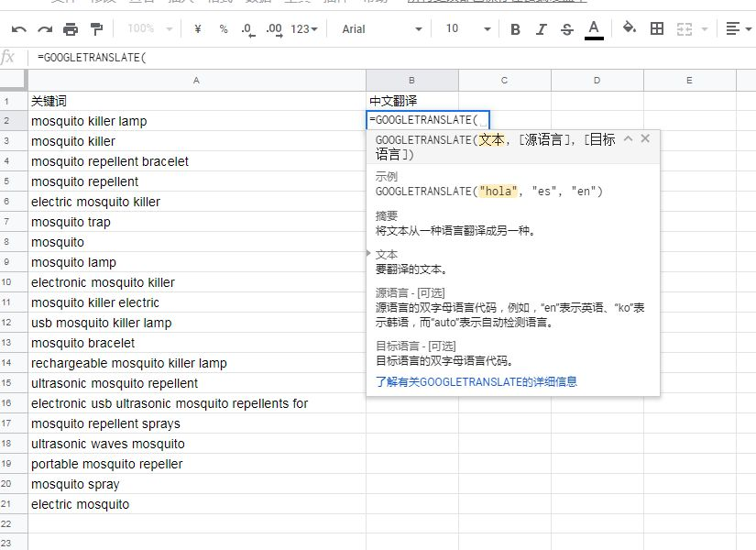Open the text color picker
The image size is (756, 550).
pyautogui.click(x=594, y=30)
